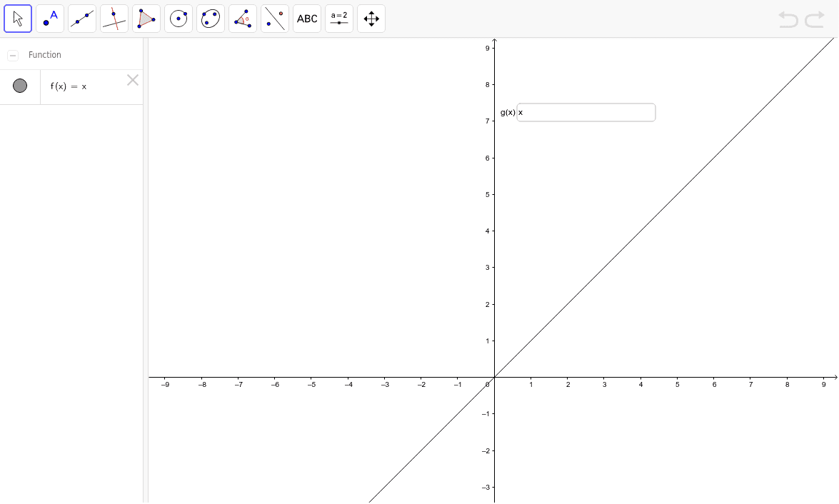Screen dimensions: 839x504
Task: Select the Point tool
Action: coord(50,19)
